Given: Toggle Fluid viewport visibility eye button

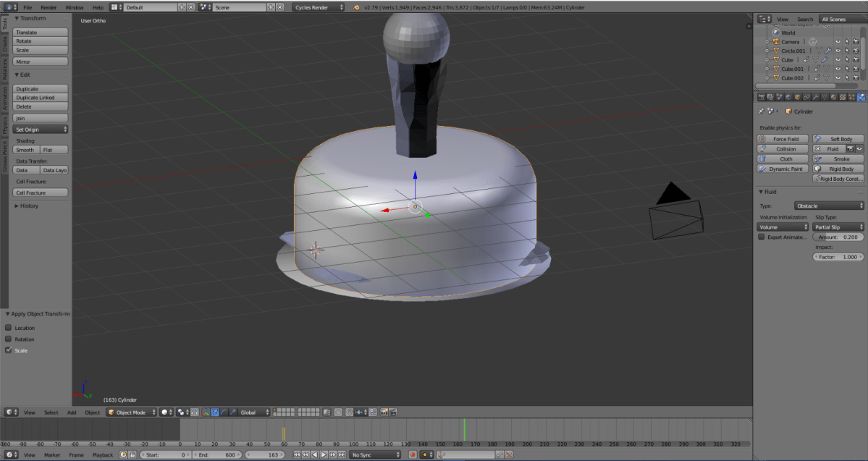Looking at the screenshot, I should pos(860,149).
